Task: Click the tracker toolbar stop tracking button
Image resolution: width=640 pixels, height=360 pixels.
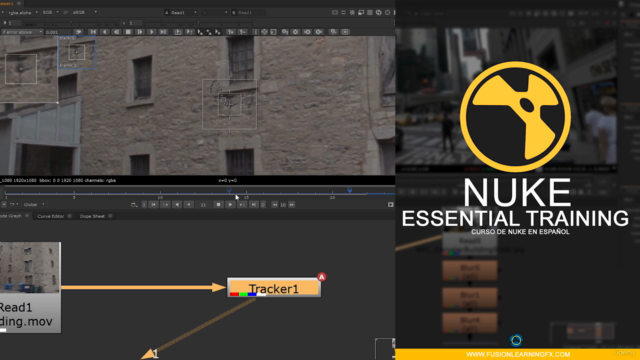Action: pos(128,32)
